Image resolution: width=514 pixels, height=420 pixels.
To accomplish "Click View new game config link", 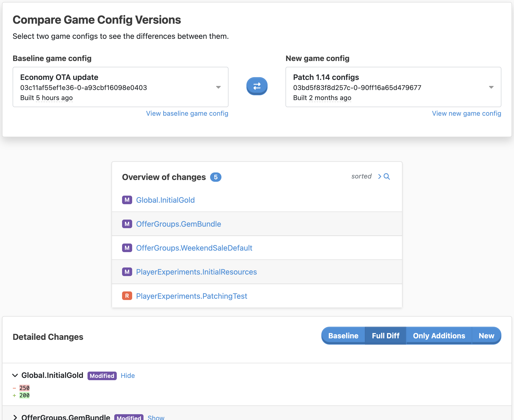I will tap(467, 113).
